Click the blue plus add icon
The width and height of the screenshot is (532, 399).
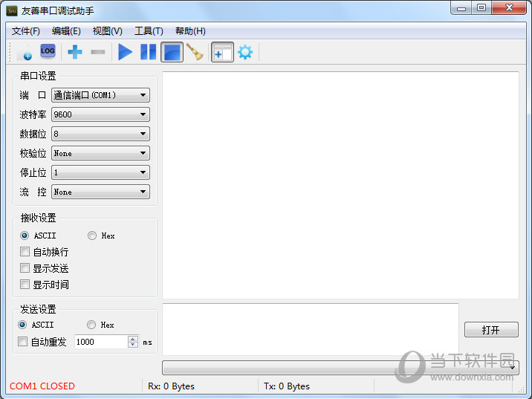75,52
